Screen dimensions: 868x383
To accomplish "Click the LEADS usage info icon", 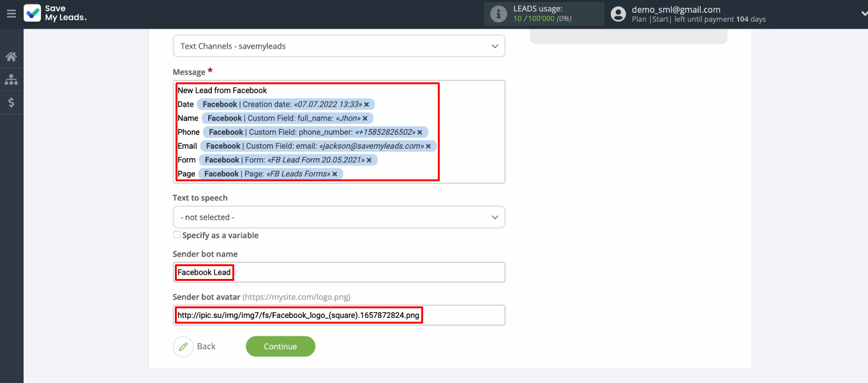I will (498, 14).
